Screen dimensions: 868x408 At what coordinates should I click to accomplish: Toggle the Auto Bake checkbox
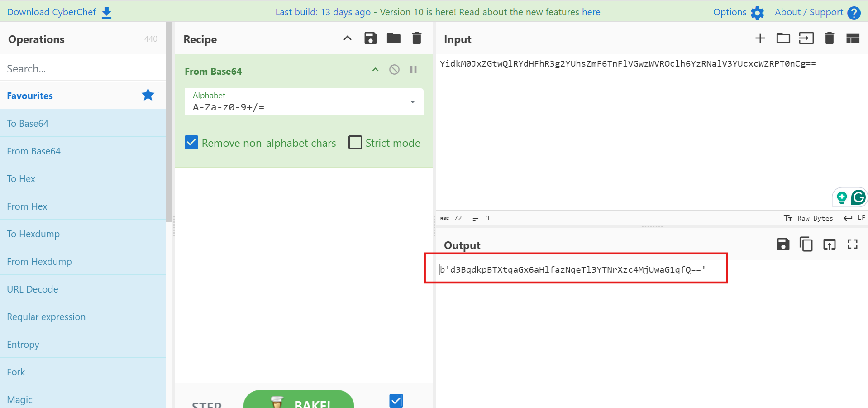coord(396,400)
